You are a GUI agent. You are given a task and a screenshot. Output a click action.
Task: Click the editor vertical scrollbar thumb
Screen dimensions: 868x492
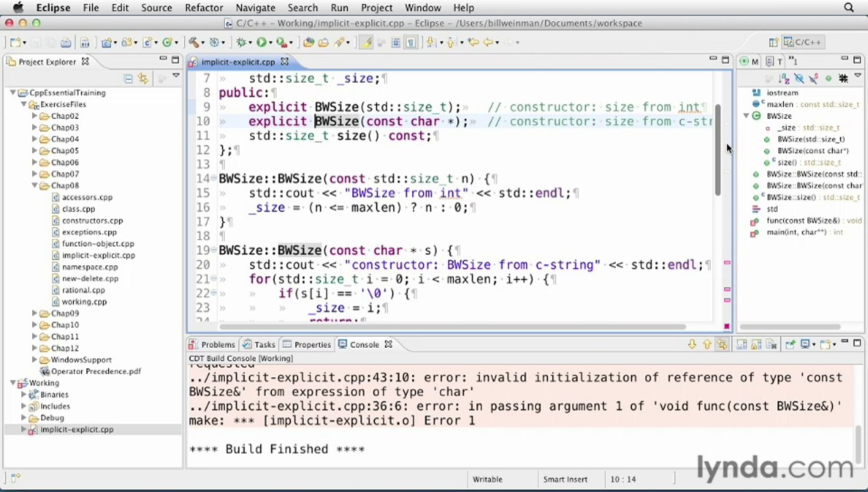click(x=718, y=150)
